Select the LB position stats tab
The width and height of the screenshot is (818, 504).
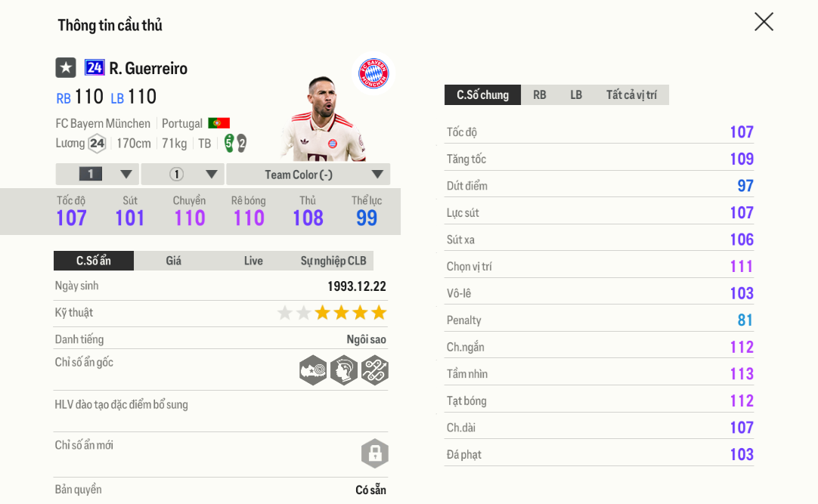[576, 95]
